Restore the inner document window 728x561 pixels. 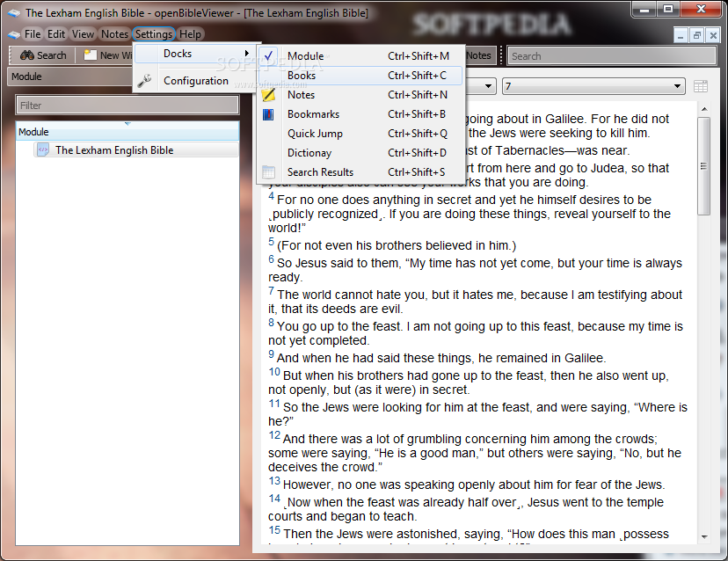tap(697, 35)
